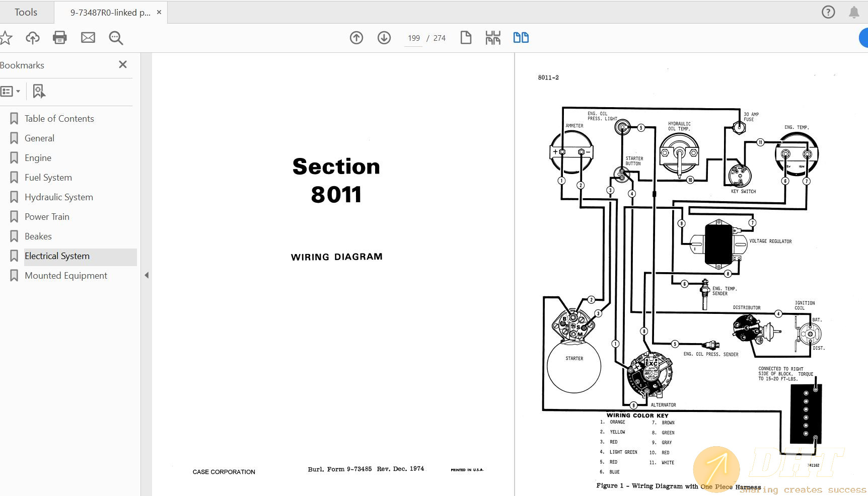Collapse the navigation pane with side arrow
This screenshot has height=496, width=868.
coord(147,275)
